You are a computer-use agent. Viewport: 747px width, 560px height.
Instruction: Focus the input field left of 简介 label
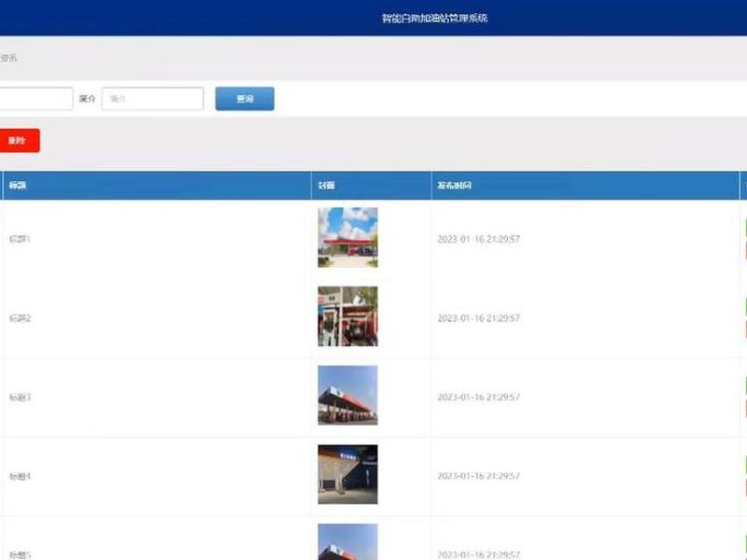[x=36, y=99]
